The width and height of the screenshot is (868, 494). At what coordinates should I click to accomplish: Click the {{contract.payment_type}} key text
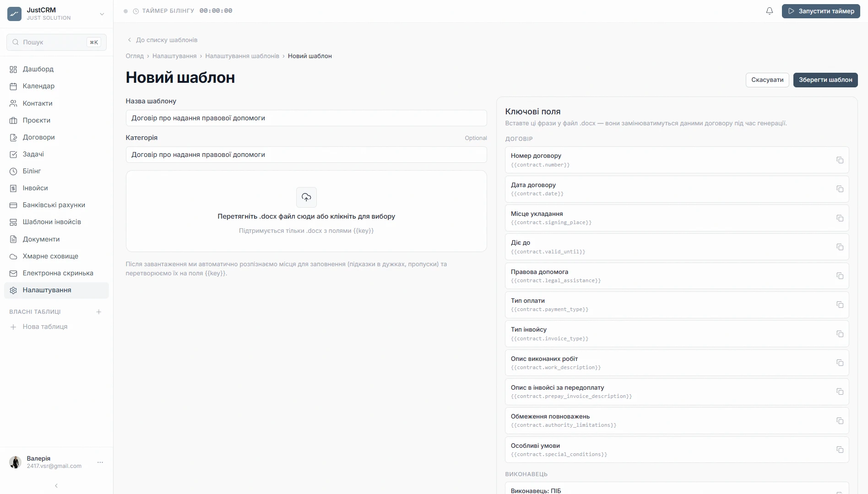(549, 309)
